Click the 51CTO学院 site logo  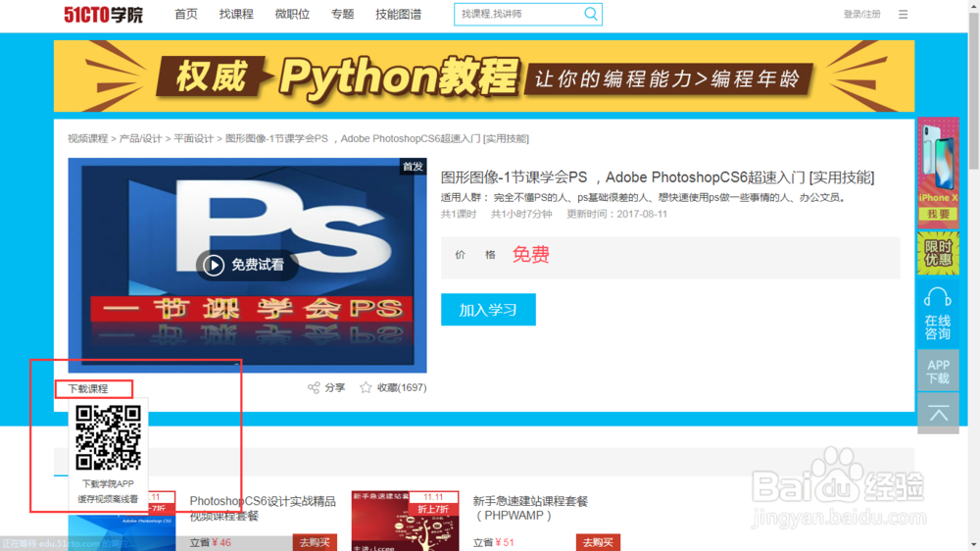(103, 15)
